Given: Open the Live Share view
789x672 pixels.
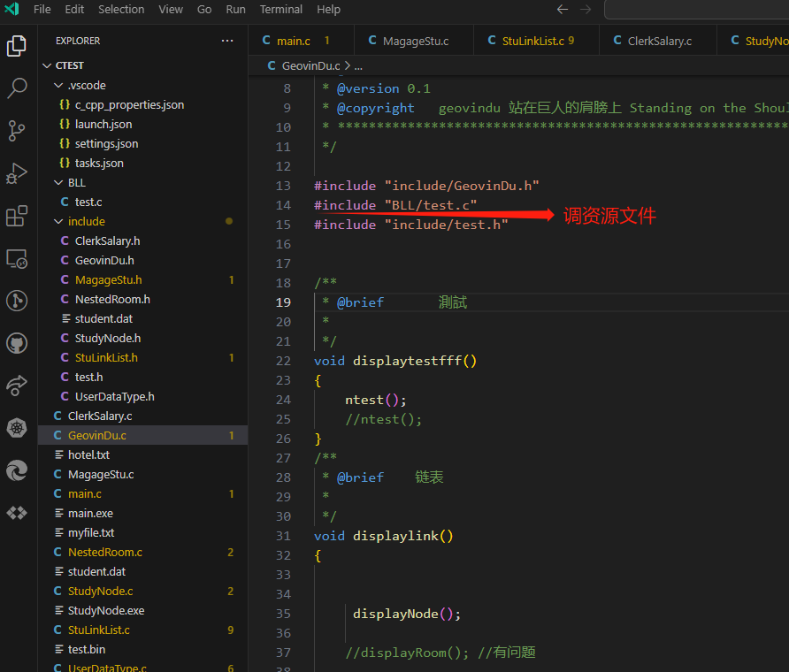Looking at the screenshot, I should [17, 386].
